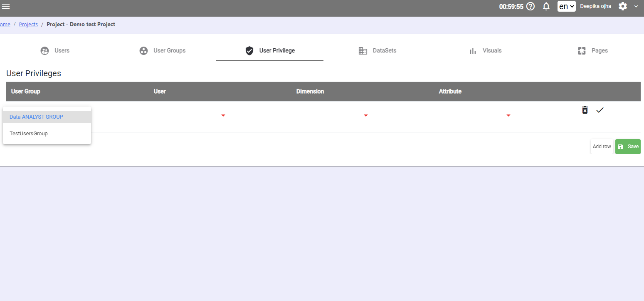The width and height of the screenshot is (644, 301).
Task: Click the delete row trash icon
Action: pos(585,110)
